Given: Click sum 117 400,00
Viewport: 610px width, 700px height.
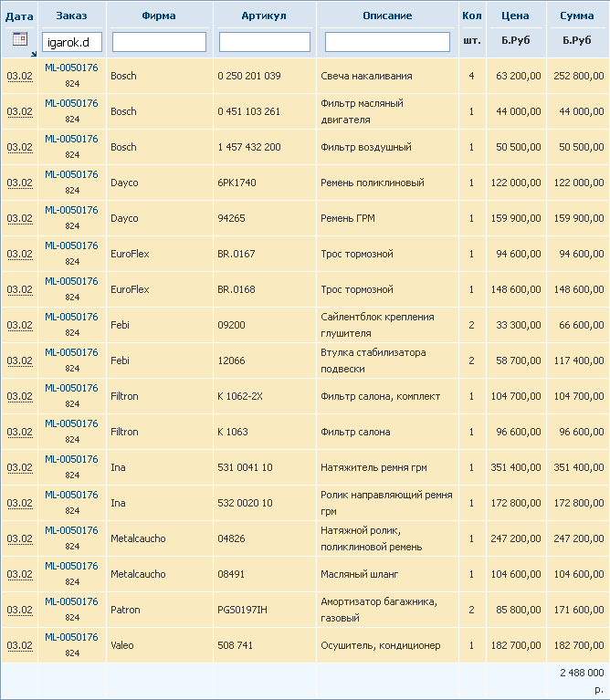Looking at the screenshot, I should click(579, 360).
